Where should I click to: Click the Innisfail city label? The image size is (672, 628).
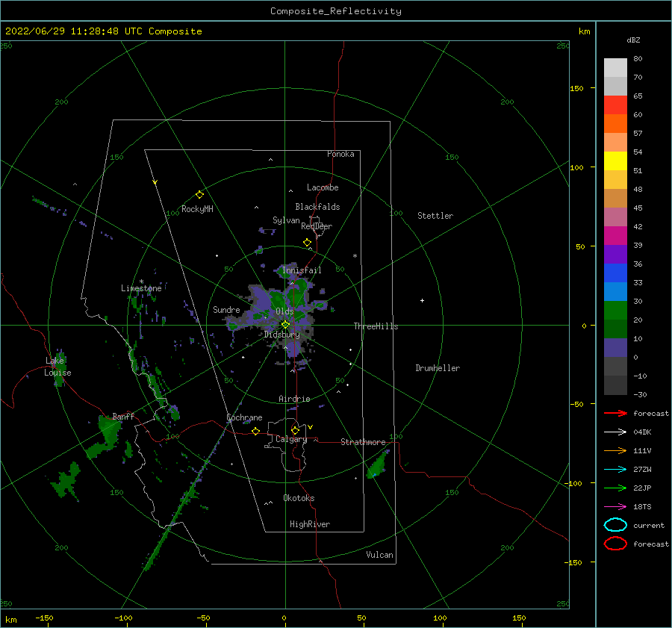click(x=302, y=270)
